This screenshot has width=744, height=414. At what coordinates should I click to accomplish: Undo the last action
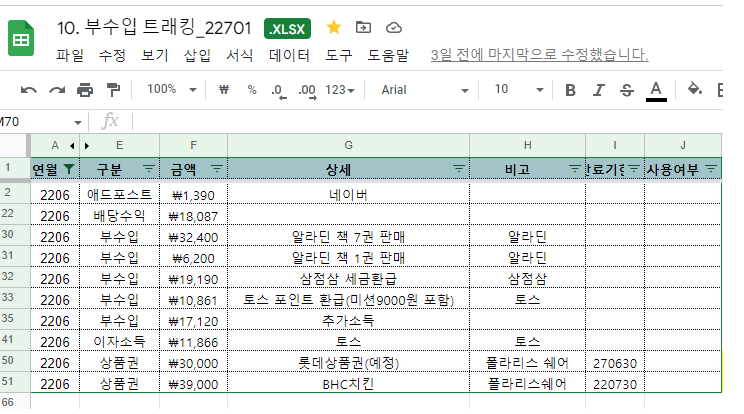tap(28, 90)
